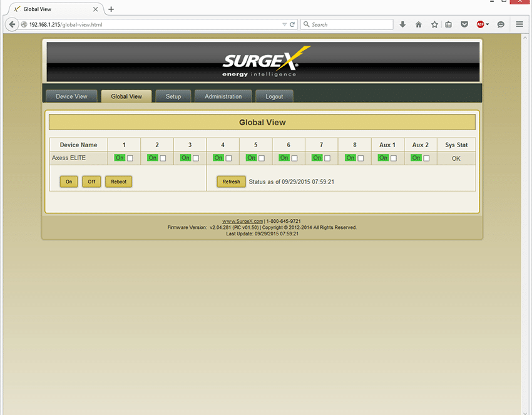This screenshot has width=532, height=415.
Task: Click the Firmware Version footer text
Action: (213, 227)
